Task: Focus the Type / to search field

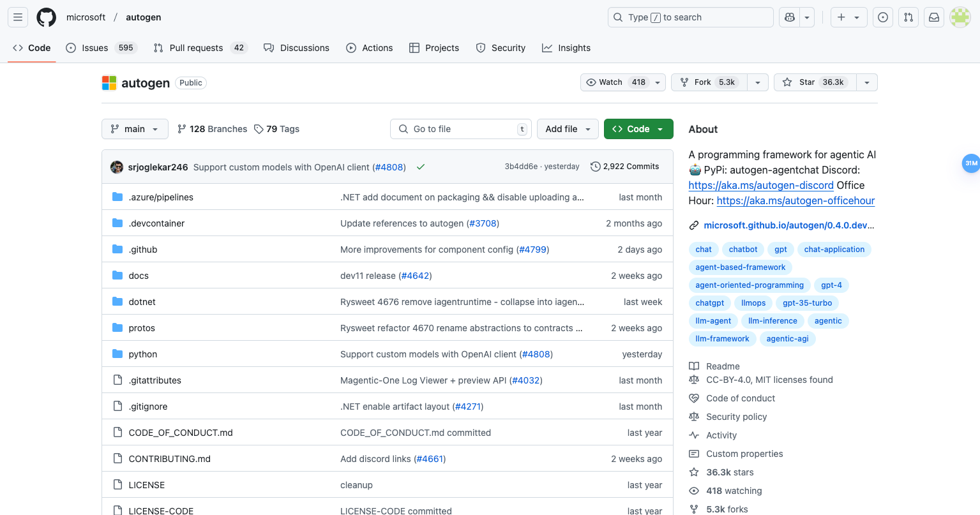Action: pyautogui.click(x=690, y=17)
